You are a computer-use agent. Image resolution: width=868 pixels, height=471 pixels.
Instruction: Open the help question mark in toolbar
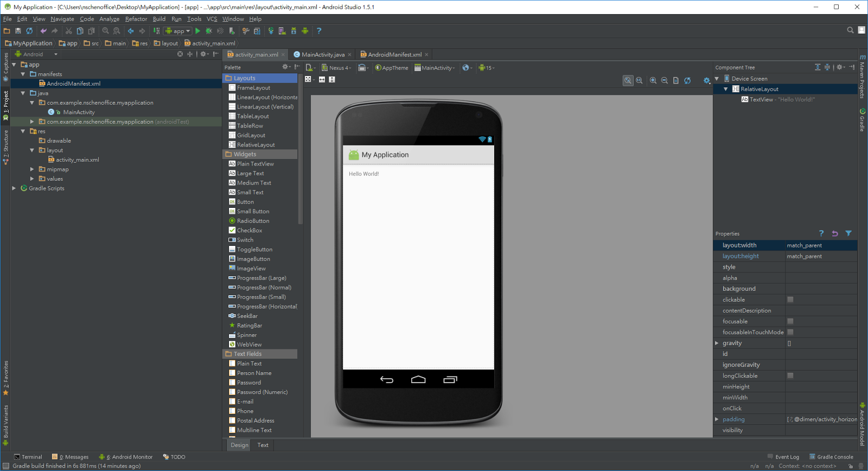(x=319, y=31)
